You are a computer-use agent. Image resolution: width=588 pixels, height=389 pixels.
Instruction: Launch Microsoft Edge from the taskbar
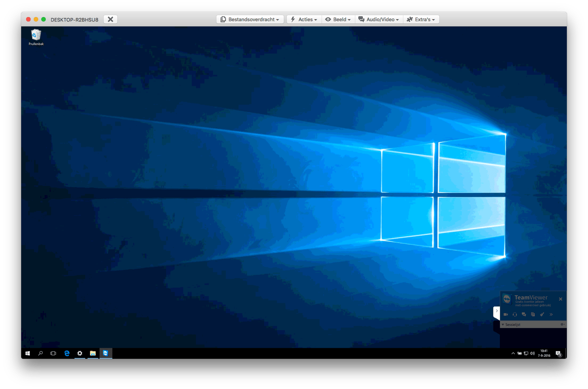click(x=67, y=353)
